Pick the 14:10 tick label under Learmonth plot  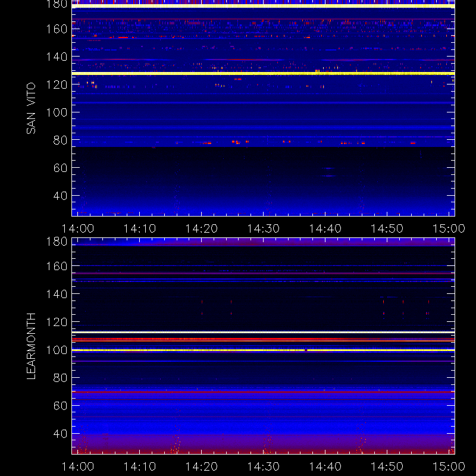click(x=140, y=466)
